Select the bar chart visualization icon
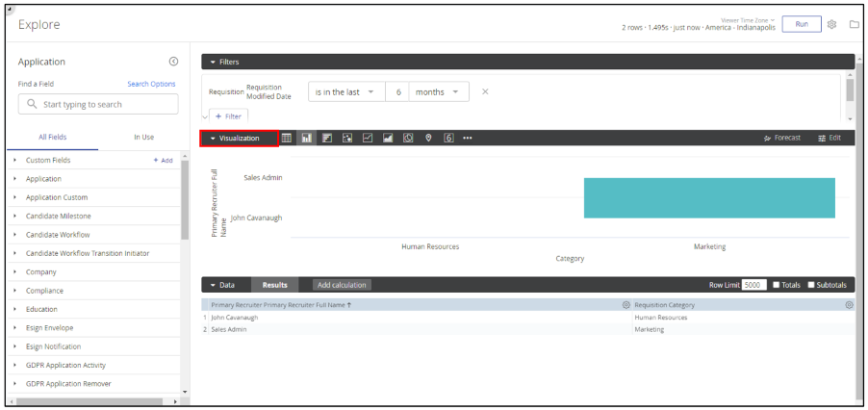The image size is (868, 410). coord(327,139)
